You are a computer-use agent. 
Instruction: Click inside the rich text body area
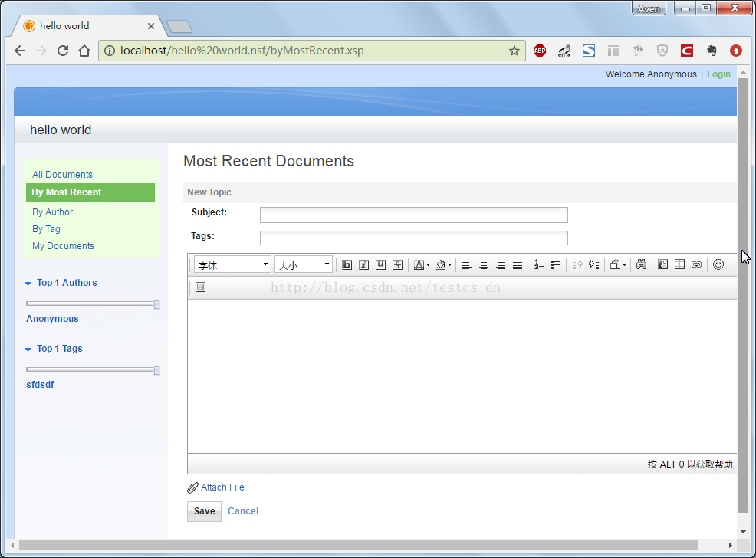click(462, 376)
